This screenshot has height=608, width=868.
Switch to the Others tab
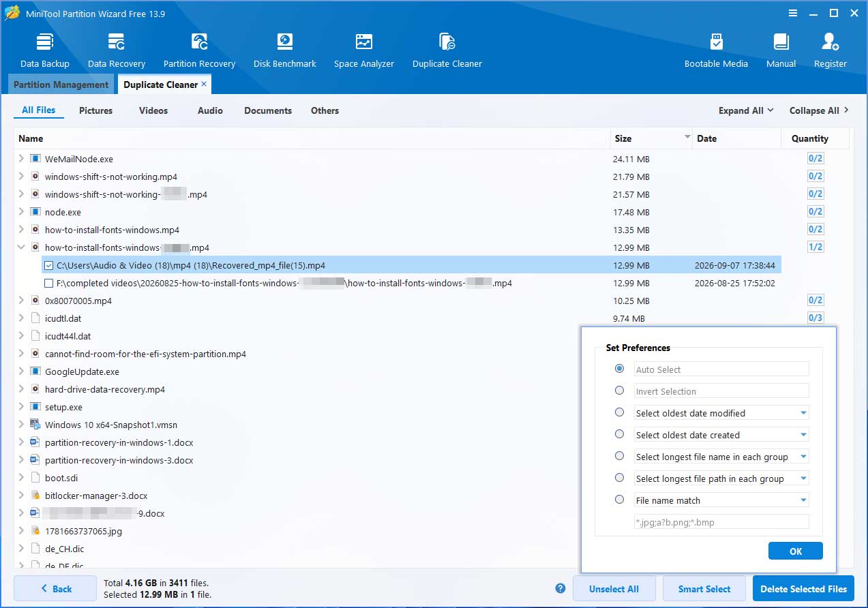pyautogui.click(x=325, y=110)
